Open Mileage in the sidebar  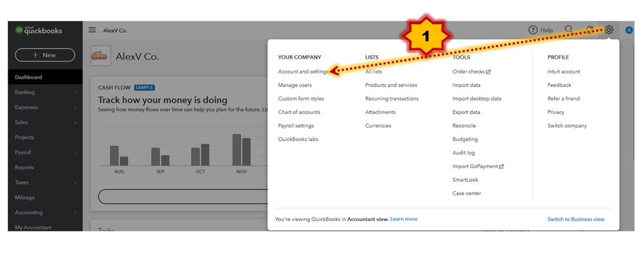point(25,198)
